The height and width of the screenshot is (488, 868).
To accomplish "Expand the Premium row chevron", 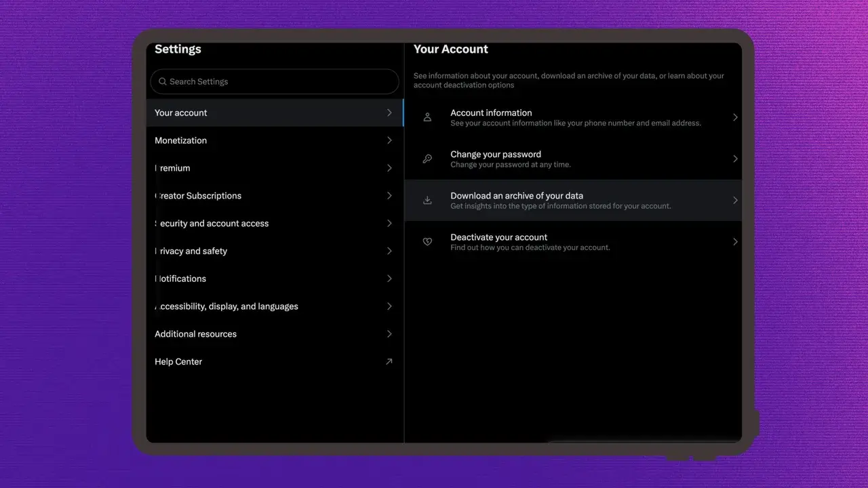I will point(389,168).
